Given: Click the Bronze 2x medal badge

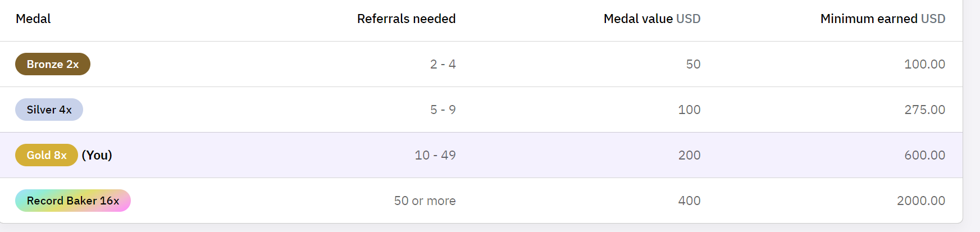Looking at the screenshot, I should [x=53, y=64].
